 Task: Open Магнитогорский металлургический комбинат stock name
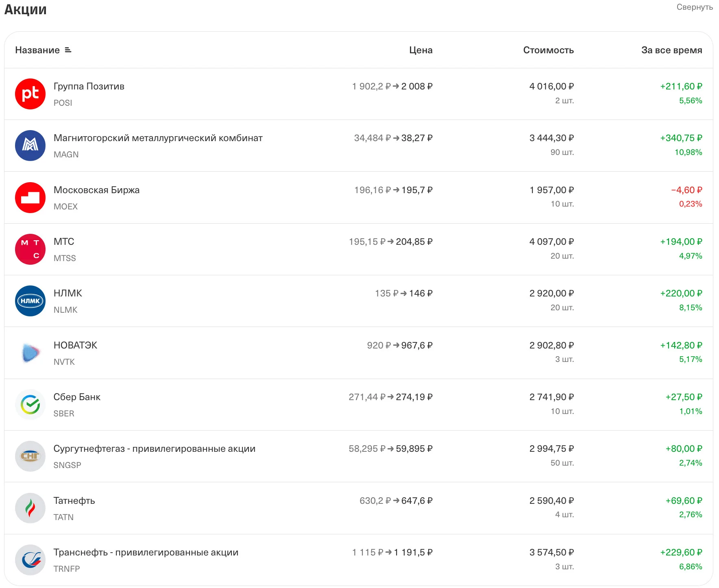[158, 138]
